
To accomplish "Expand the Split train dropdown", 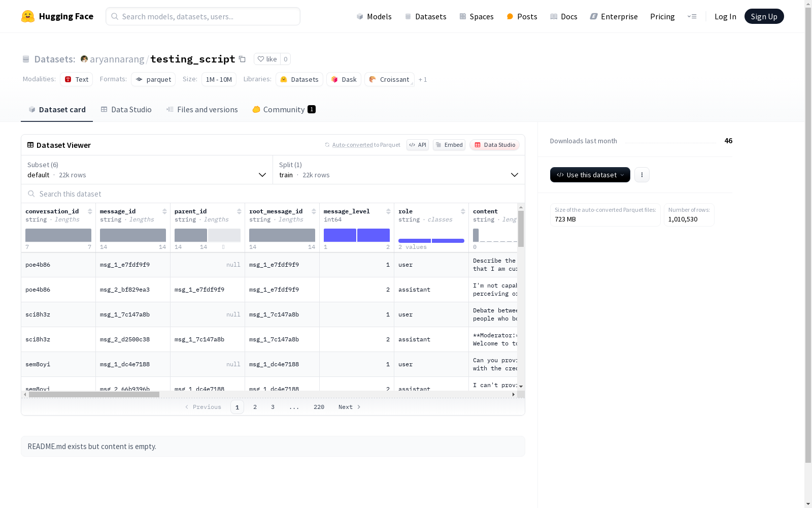I will tap(399, 170).
